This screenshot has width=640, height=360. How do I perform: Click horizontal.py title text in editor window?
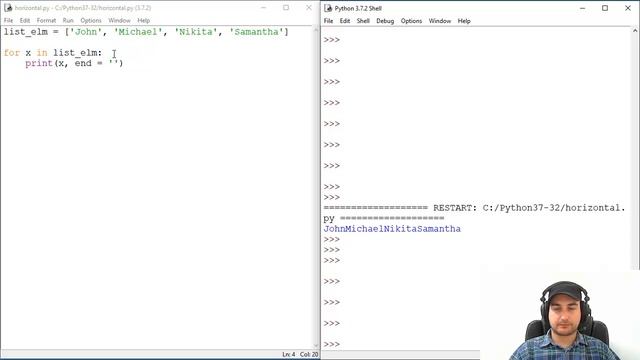(83, 8)
